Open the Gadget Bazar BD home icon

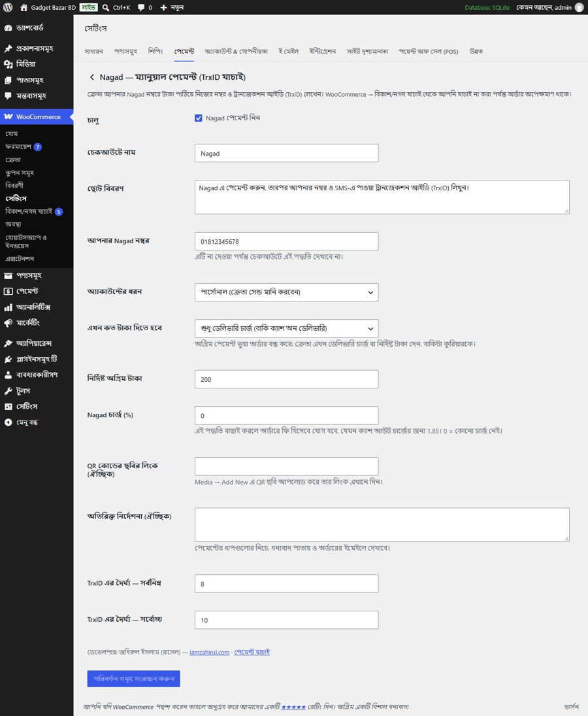point(24,7)
